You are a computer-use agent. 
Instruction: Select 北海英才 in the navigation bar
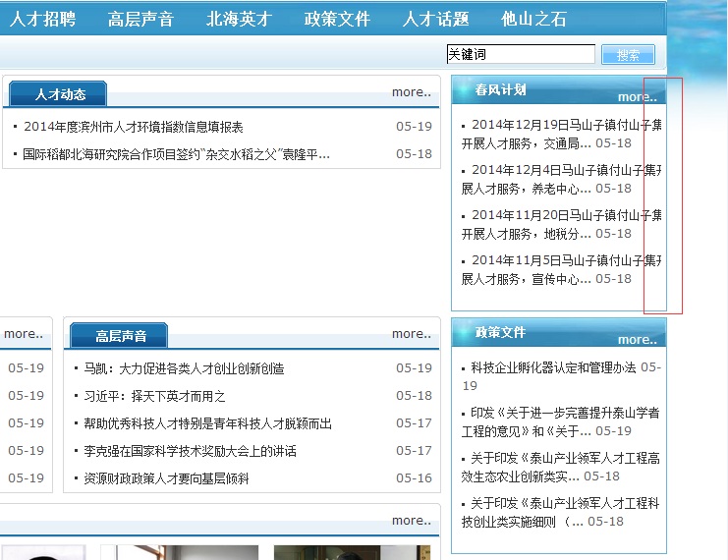(x=239, y=19)
